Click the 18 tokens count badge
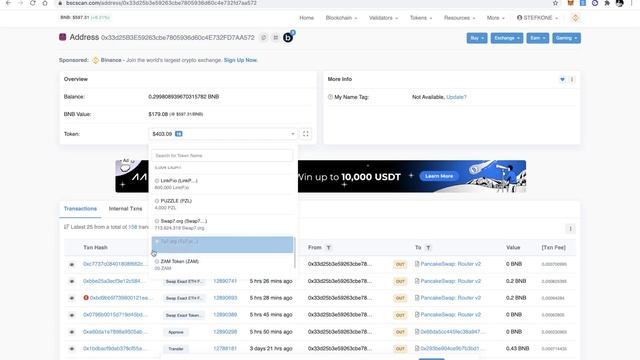640x360 pixels. 179,134
